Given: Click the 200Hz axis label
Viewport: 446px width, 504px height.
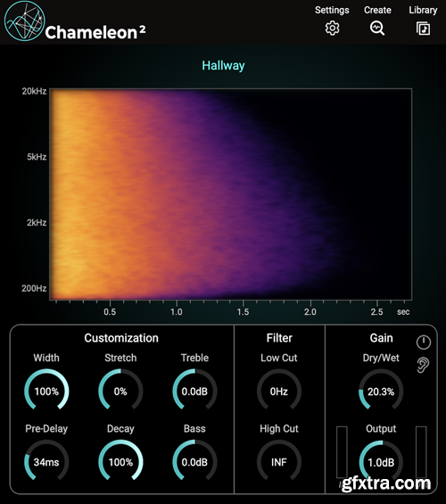Looking at the screenshot, I should (x=34, y=288).
